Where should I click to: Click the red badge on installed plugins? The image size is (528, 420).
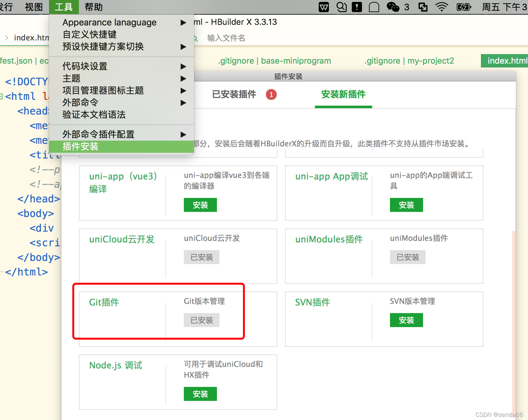271,94
